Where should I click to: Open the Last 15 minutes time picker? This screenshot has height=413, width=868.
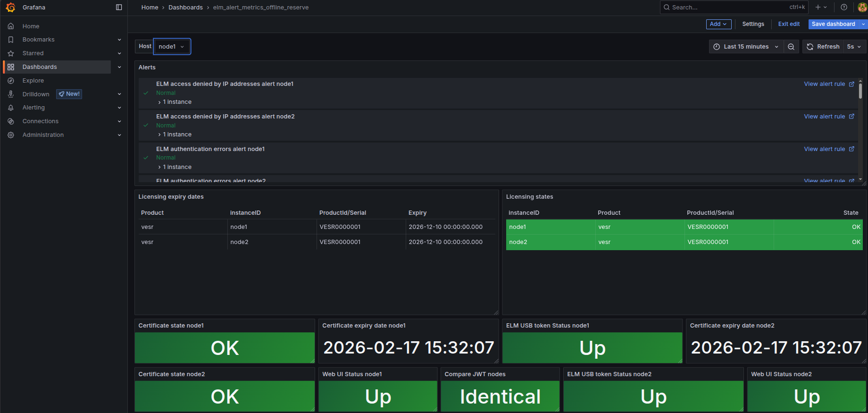coord(746,47)
